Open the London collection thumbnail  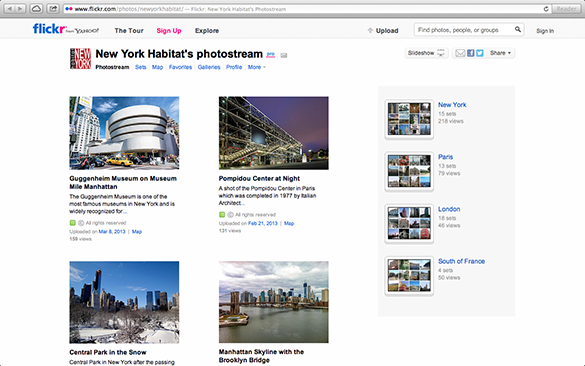tap(409, 224)
